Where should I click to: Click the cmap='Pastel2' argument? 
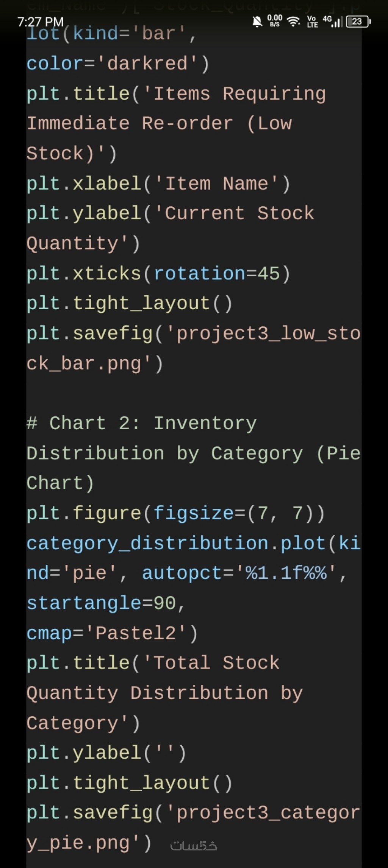pos(112,633)
